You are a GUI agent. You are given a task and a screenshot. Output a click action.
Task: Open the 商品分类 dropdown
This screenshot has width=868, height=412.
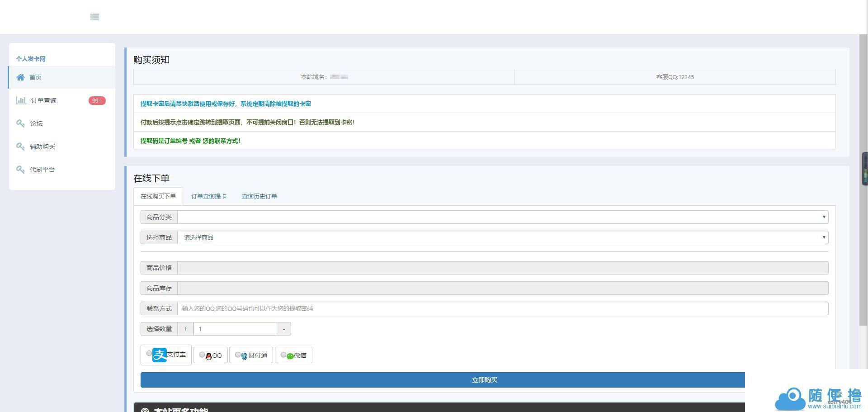tap(502, 217)
